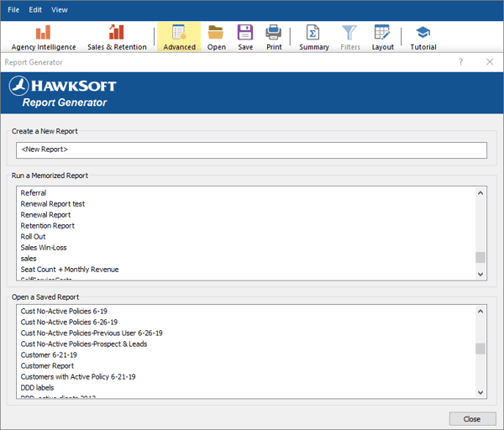The height and width of the screenshot is (430, 504).
Task: Open the Edit menu
Action: pyautogui.click(x=35, y=10)
